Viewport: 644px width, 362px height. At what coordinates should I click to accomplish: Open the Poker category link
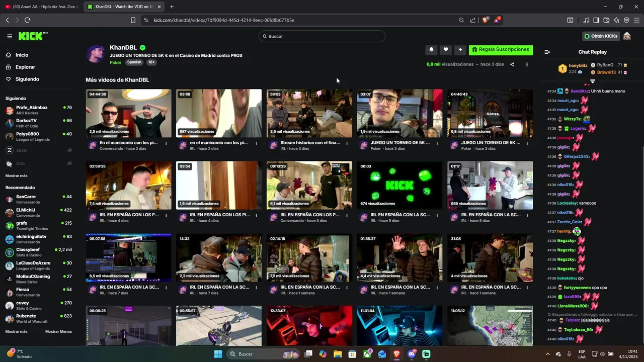tap(115, 62)
